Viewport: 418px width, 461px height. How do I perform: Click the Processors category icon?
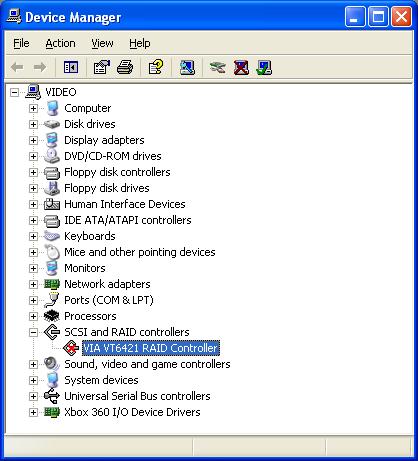[52, 316]
